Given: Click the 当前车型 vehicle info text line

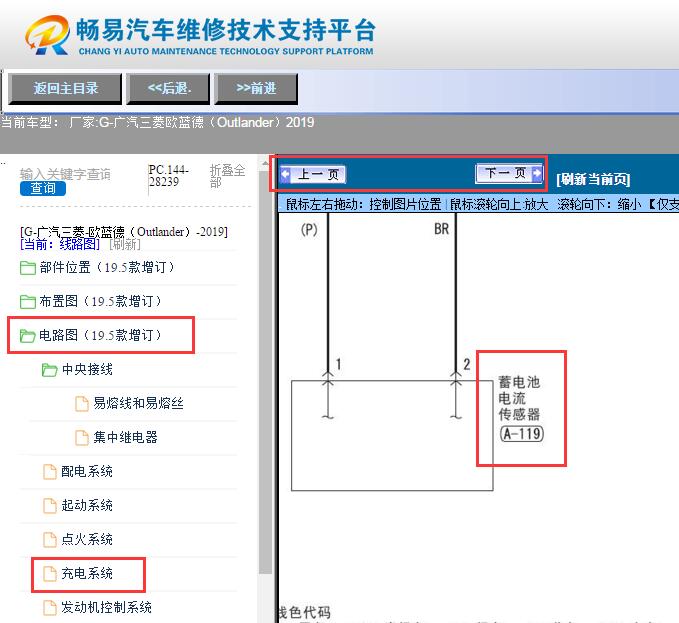Looking at the screenshot, I should coord(157,123).
